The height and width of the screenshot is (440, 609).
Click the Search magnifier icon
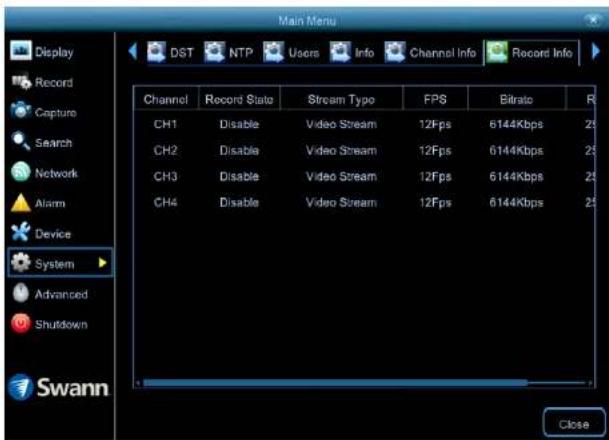[21, 141]
